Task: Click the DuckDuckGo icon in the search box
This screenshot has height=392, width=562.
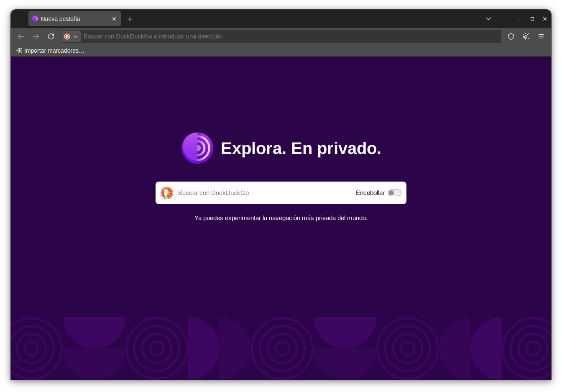Action: pos(166,193)
